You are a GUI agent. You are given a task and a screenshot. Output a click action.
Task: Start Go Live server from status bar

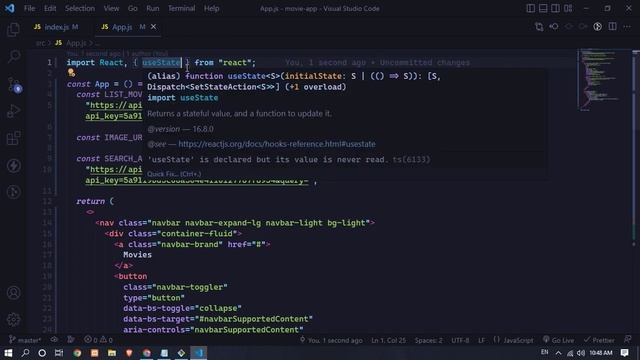click(558, 340)
